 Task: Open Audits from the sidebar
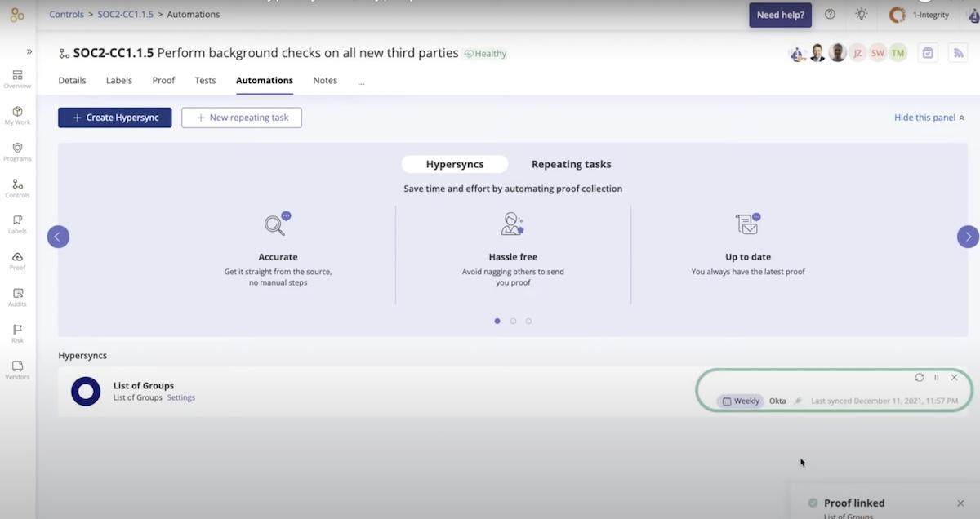point(17,297)
